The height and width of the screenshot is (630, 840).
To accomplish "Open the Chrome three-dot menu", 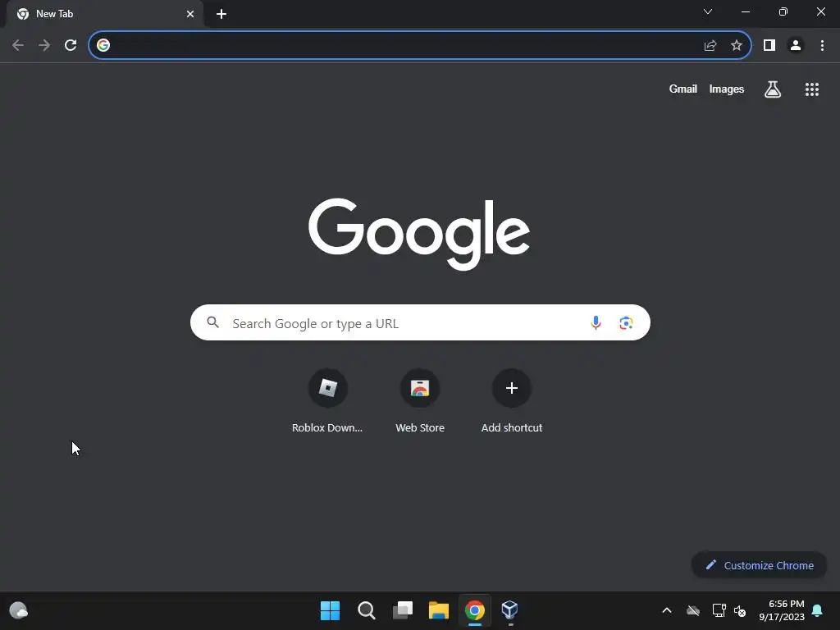I will [822, 46].
